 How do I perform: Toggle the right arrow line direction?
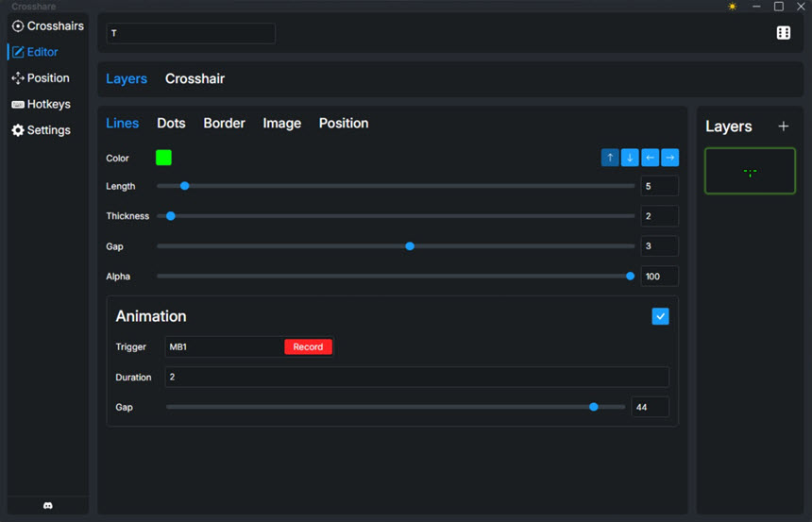coord(670,158)
